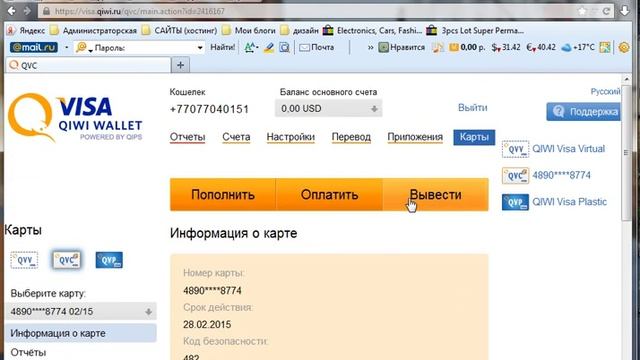Open the 4890****8774 card link on the right
The width and height of the screenshot is (640, 360).
[x=561, y=176]
